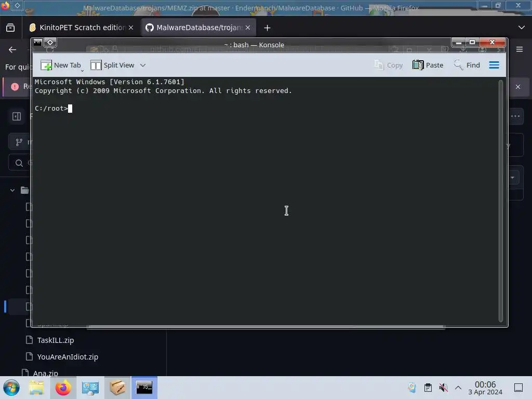Open GitHub more options ellipsis button

click(x=515, y=116)
